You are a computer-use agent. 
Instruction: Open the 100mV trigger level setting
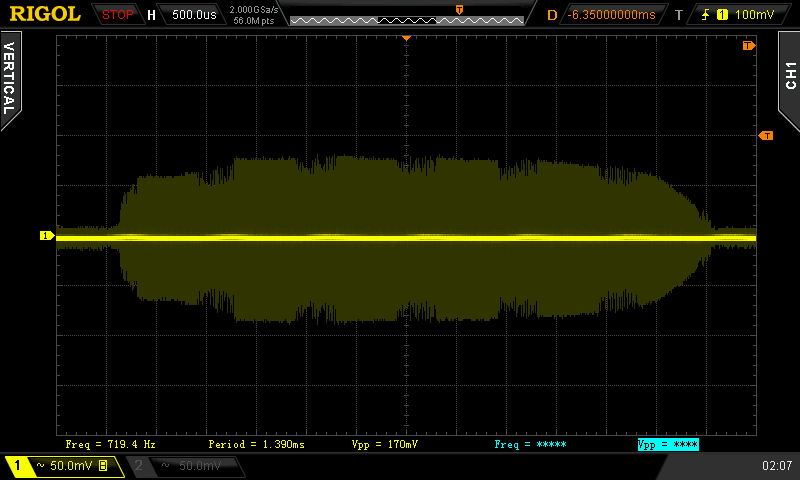coord(754,15)
